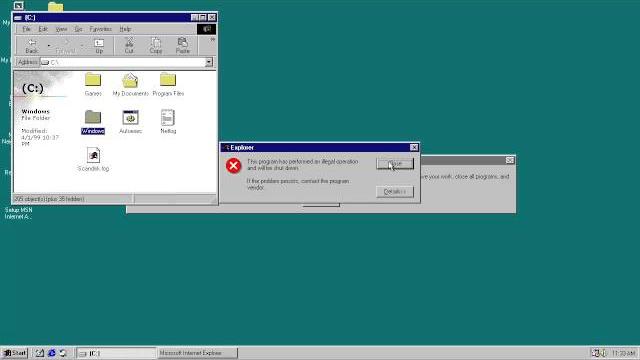Viewport: 640px width, 360px height.
Task: Click Details button in Explorer error dialog
Action: 395,191
